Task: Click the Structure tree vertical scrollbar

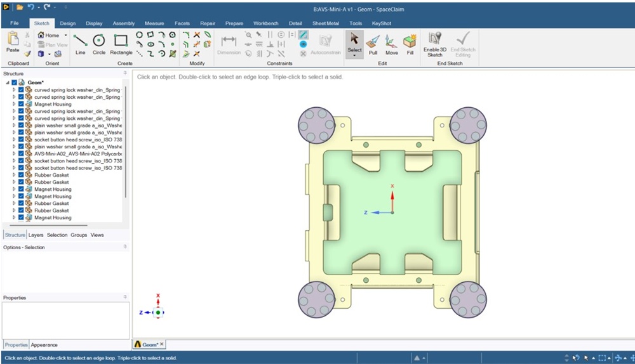Action: 126,141
